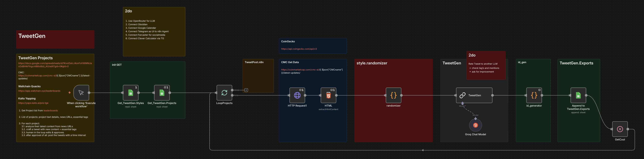Follow the Kaito yaps pre-tge link
644x159 pixels.
(33, 103)
